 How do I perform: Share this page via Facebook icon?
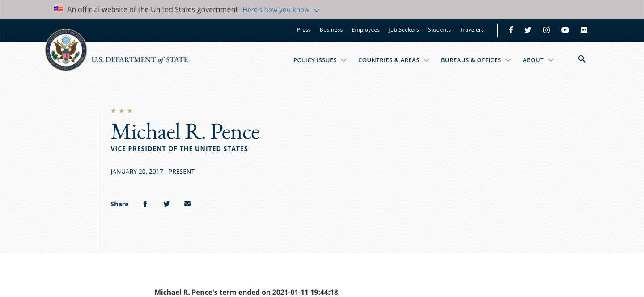coord(145,204)
